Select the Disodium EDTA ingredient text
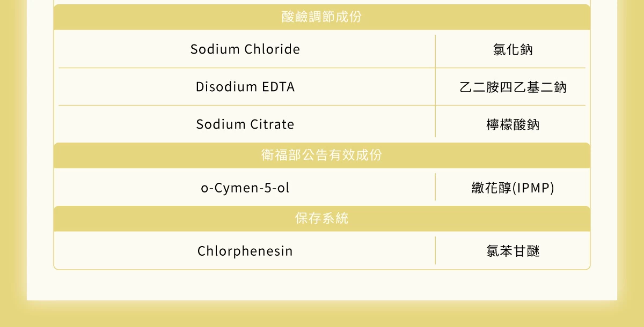The height and width of the screenshot is (327, 644). point(245,87)
